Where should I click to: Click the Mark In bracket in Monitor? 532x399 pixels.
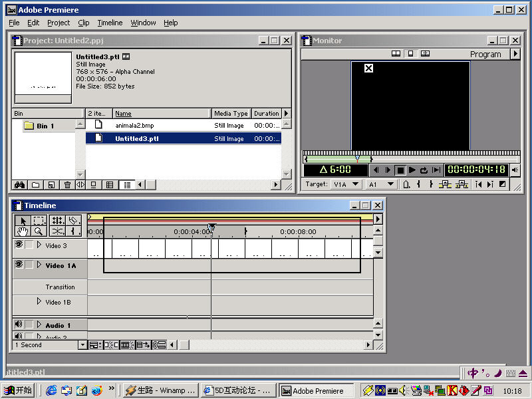point(419,184)
